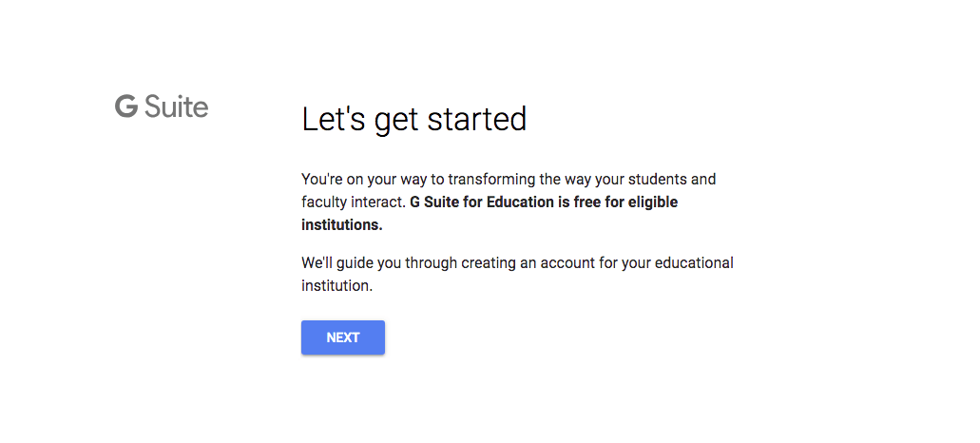Click the gray G letter in logo

coord(126,106)
